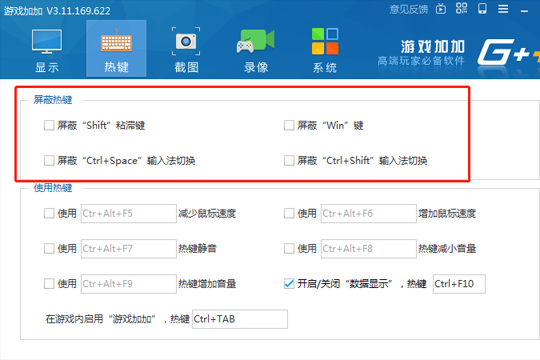The height and width of the screenshot is (360, 540).
Task: Click the Ctr+Alt+F5 hotkey field
Action: tap(129, 214)
